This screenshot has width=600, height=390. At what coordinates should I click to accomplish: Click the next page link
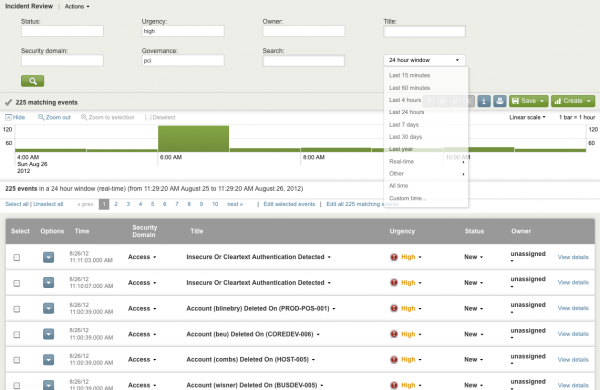(x=235, y=204)
